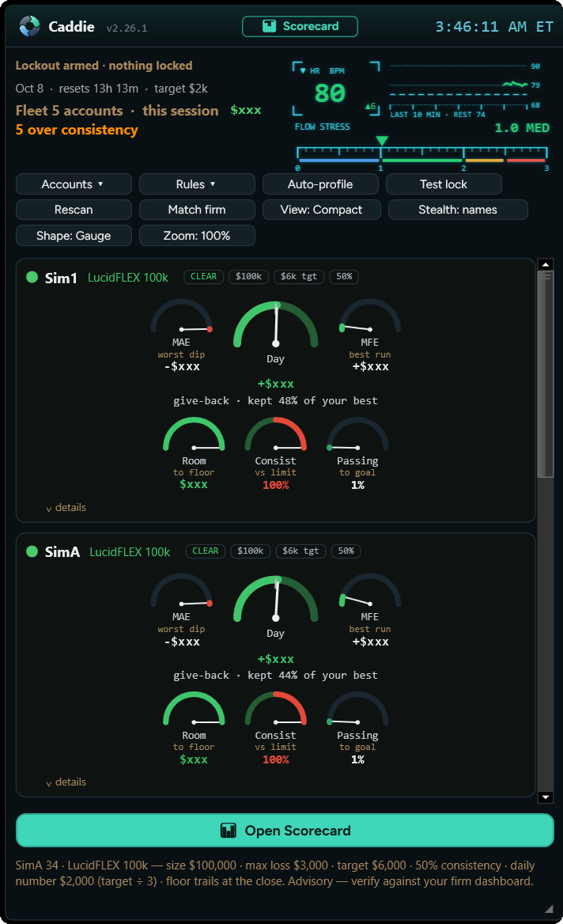Click SimA Passing to goal gauge
This screenshot has width=563, height=924.
(357, 710)
